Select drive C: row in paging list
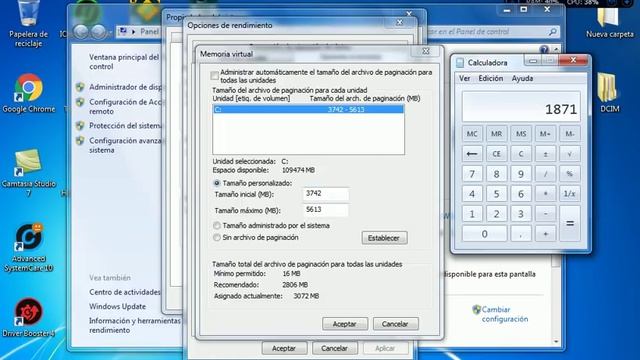 point(309,109)
